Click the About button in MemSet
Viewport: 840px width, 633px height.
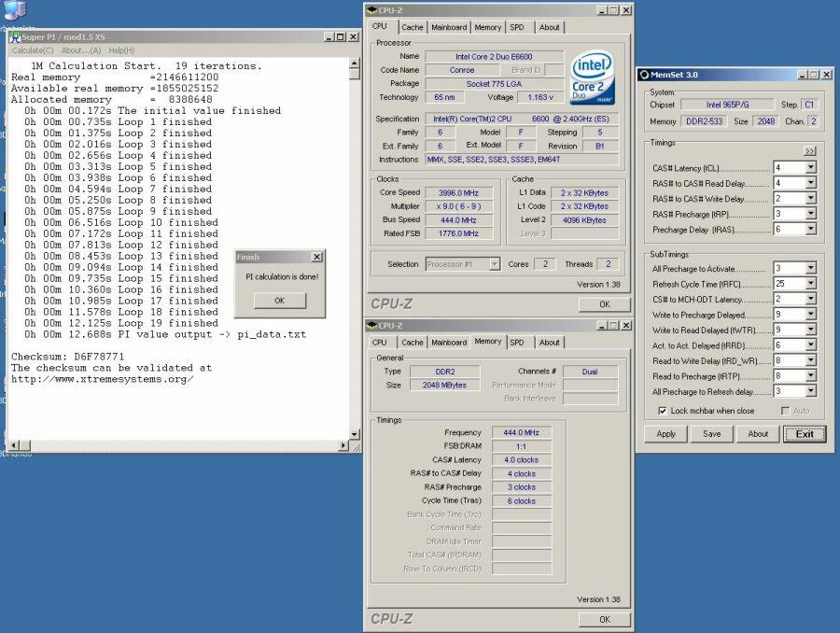pyautogui.click(x=758, y=434)
